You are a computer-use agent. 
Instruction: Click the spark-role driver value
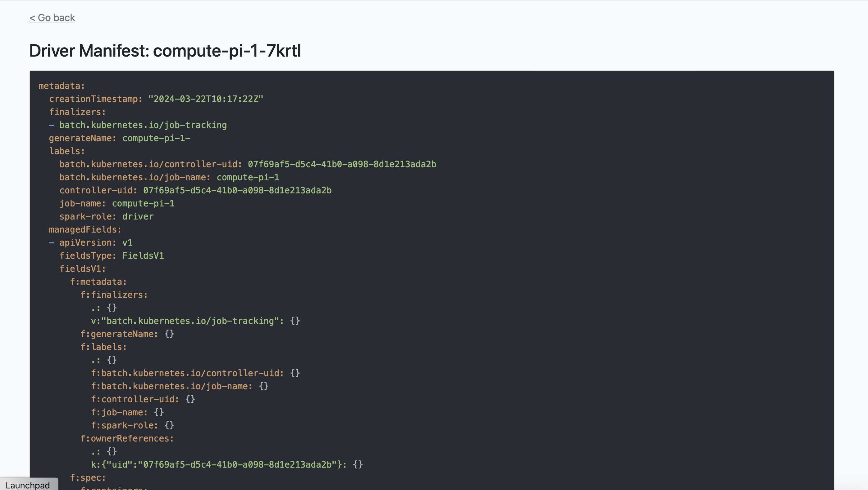(x=138, y=216)
